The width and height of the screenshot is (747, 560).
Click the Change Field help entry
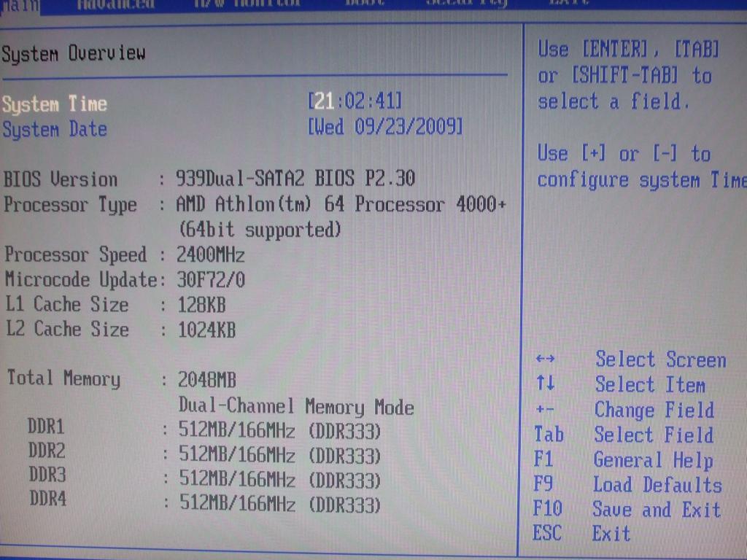[x=654, y=410]
